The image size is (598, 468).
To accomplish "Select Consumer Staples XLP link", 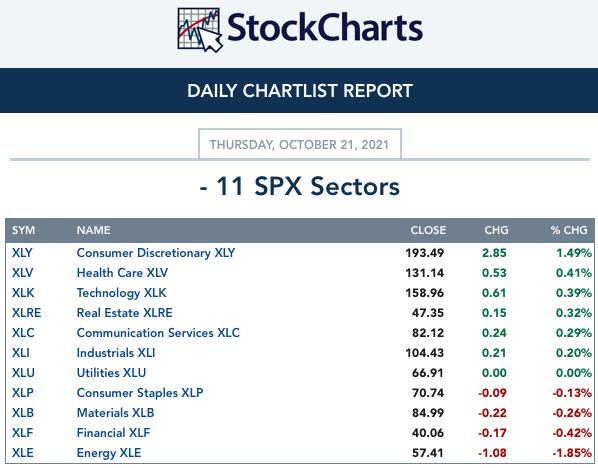I will coord(140,393).
